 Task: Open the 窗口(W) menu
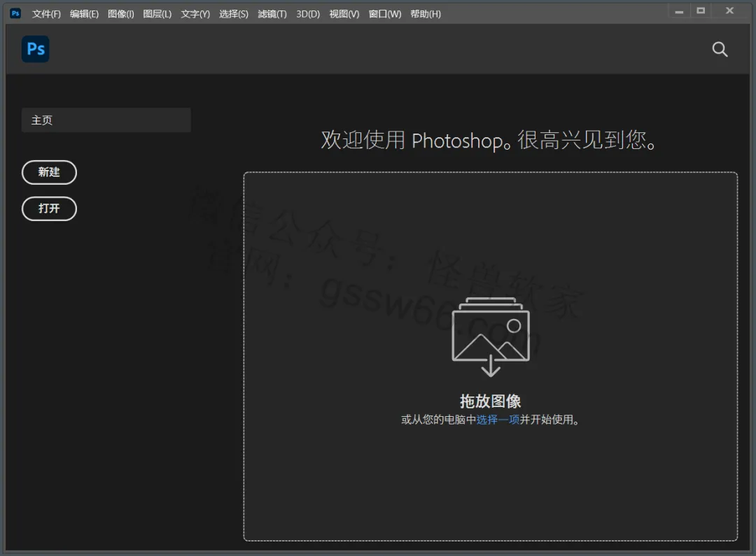385,14
